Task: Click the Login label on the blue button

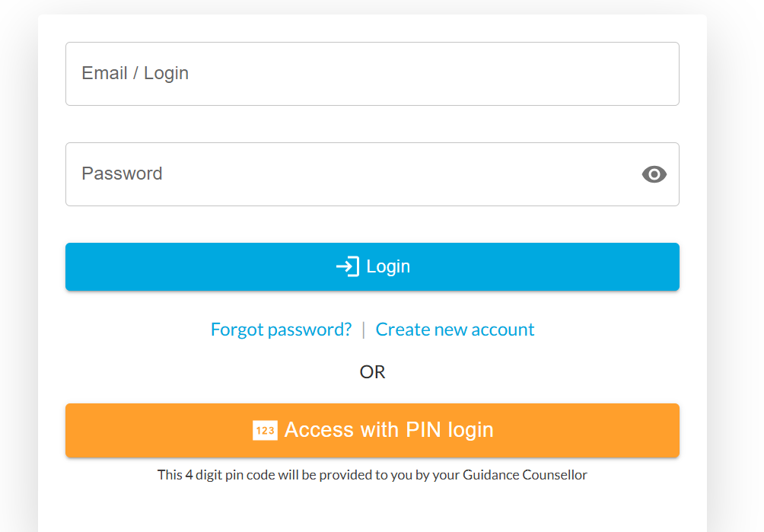Action: coord(388,267)
